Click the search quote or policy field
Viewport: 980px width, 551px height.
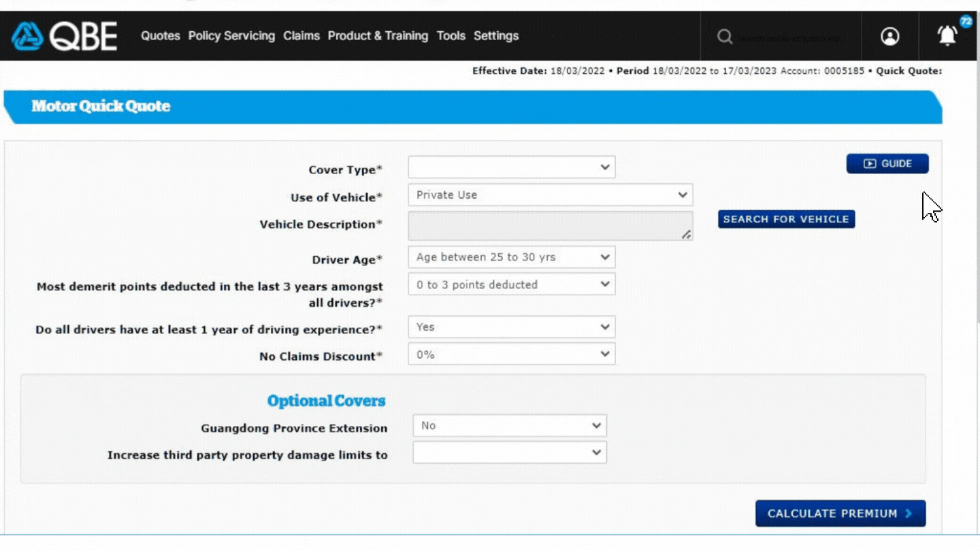point(790,39)
